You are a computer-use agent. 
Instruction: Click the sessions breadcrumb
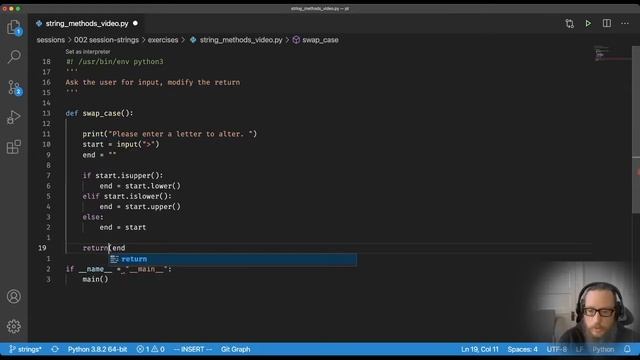tap(51, 40)
